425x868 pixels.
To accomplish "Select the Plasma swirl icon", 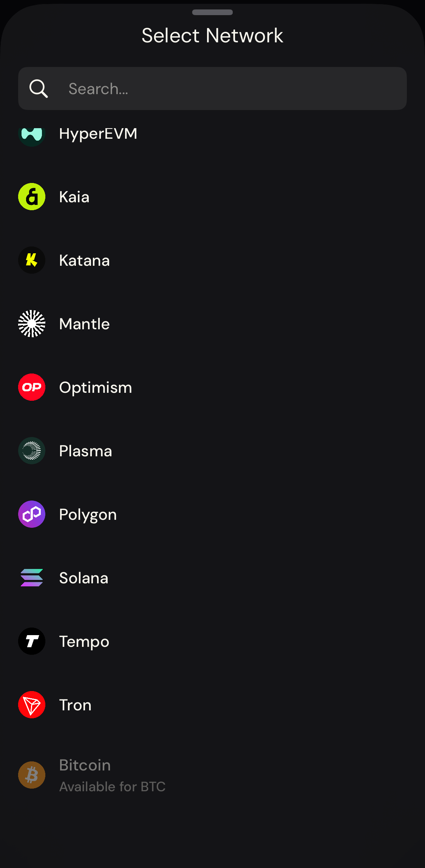I will [32, 451].
